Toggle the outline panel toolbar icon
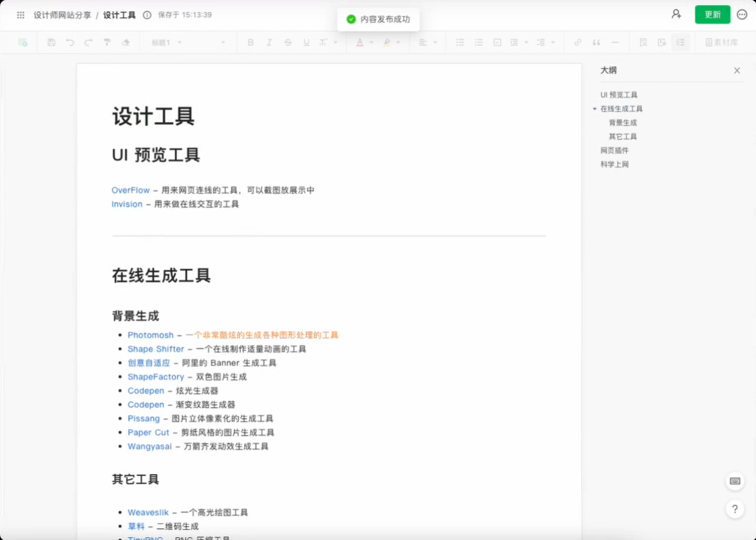The height and width of the screenshot is (540, 756). (x=680, y=42)
